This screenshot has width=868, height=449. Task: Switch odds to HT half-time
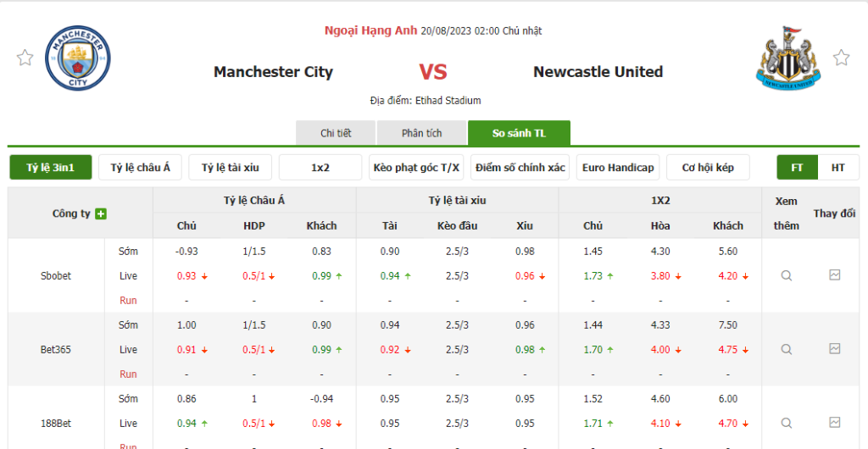pos(837,168)
